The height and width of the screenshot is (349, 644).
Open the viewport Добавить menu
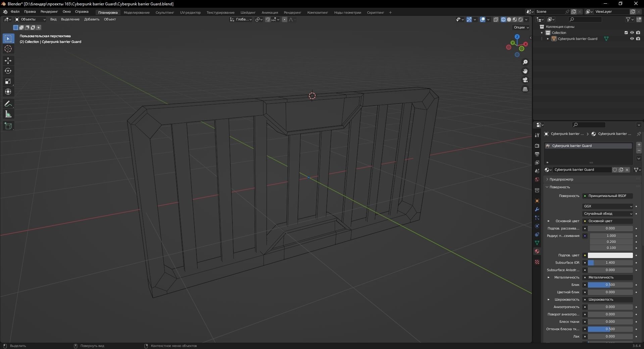[x=92, y=19]
